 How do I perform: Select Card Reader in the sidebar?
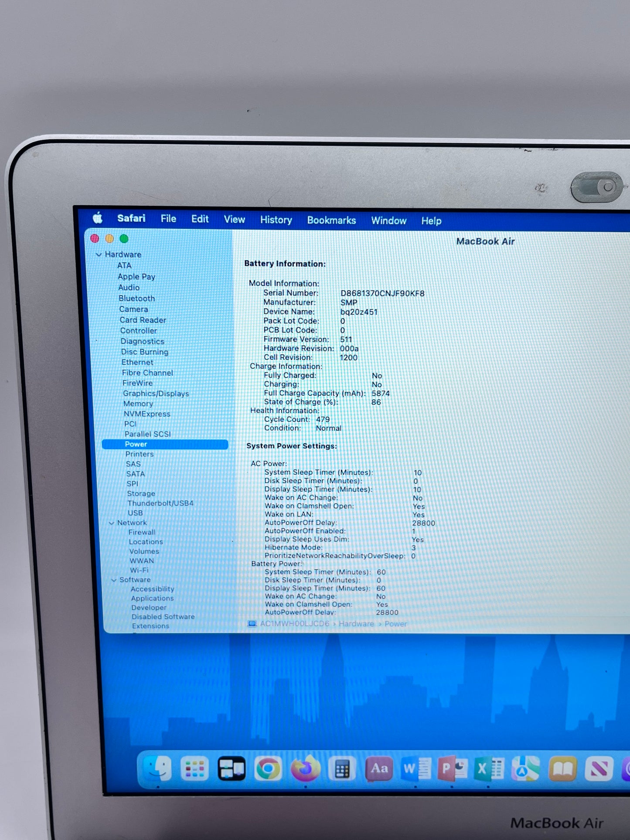143,320
